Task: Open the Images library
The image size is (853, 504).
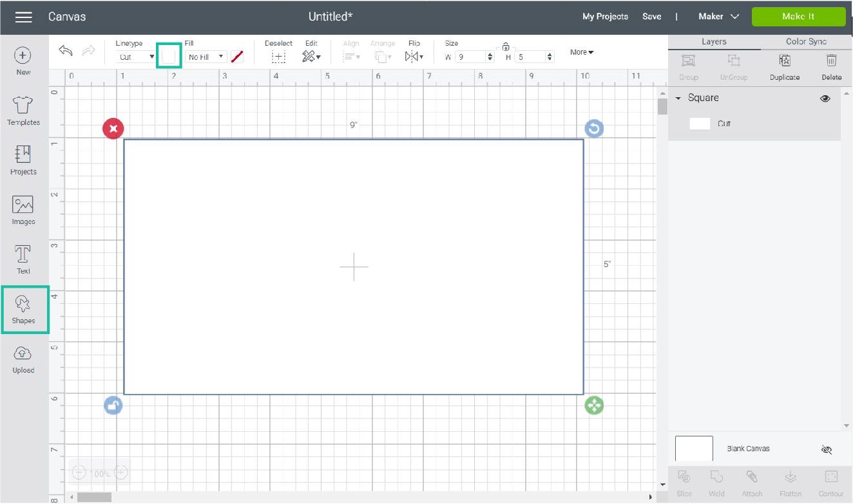Action: 23,210
